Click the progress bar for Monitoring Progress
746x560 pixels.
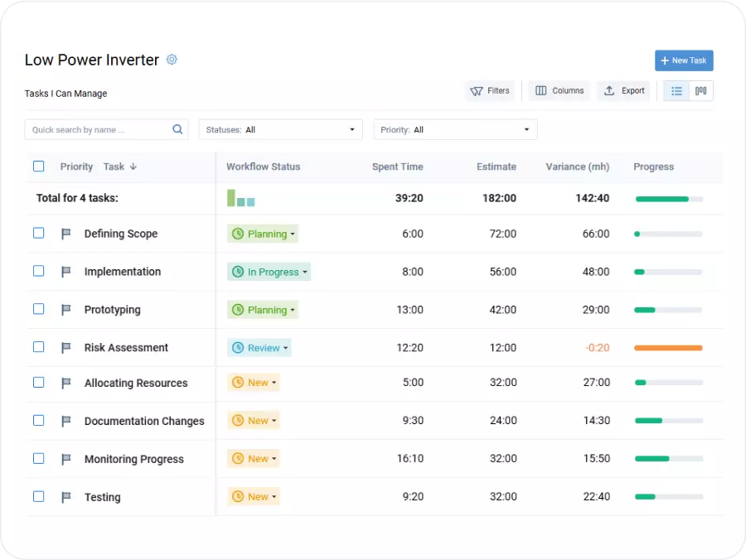click(667, 458)
